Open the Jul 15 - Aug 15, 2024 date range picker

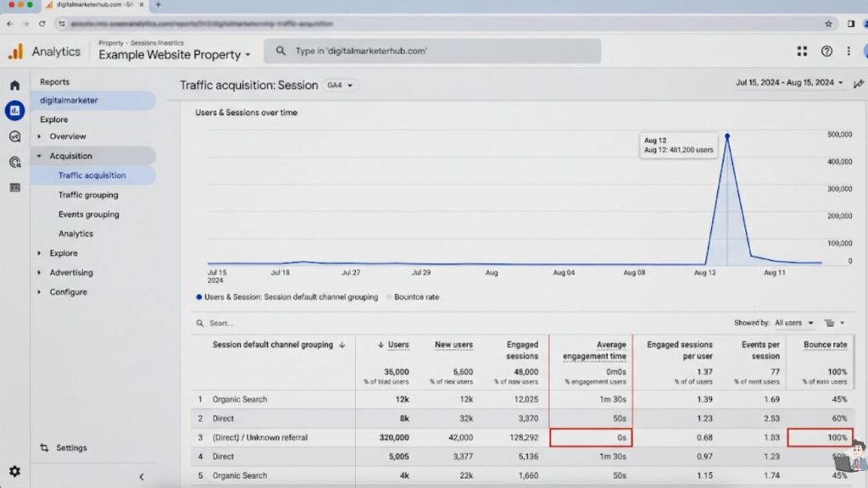789,82
